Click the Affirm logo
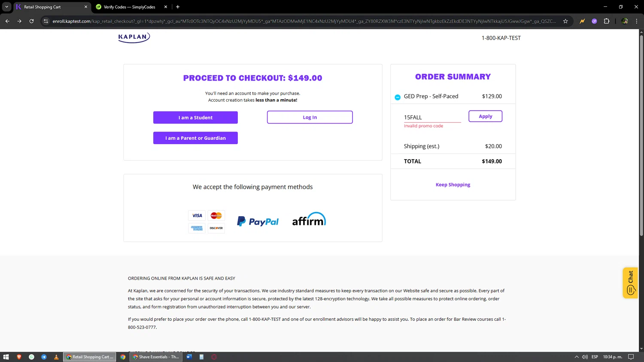Viewport: 644px width, 362px height. coord(309,219)
